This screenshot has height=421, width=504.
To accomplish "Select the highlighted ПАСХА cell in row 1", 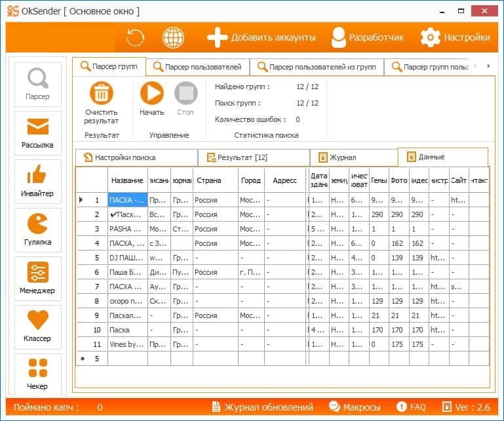I will tap(128, 200).
